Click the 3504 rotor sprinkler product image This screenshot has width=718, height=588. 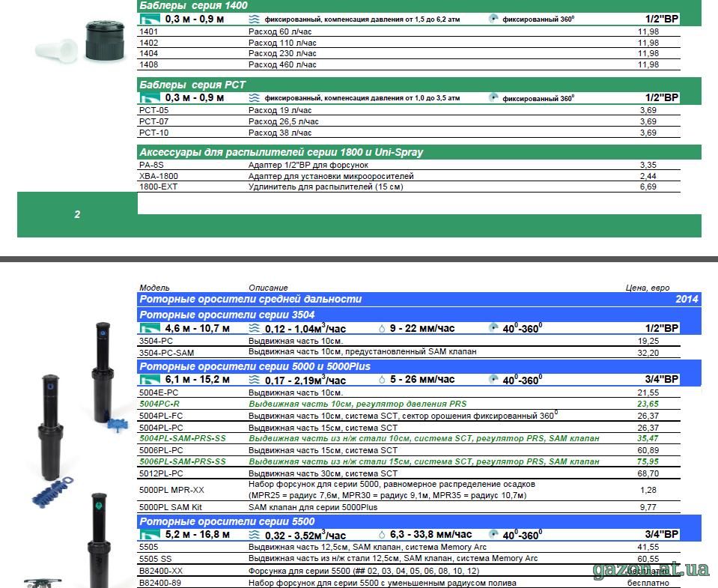(103, 372)
